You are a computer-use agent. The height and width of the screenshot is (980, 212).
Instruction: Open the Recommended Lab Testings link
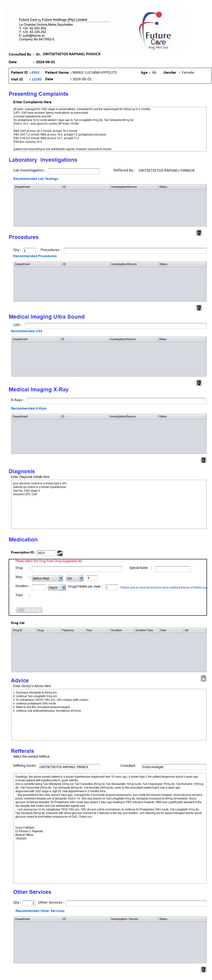click(36, 179)
